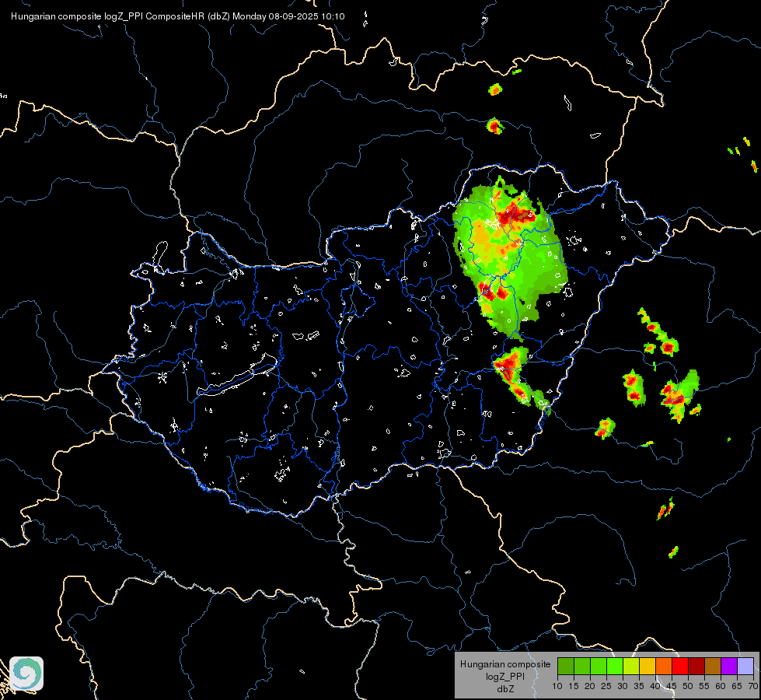The height and width of the screenshot is (700, 761).
Task: Click Lake Balaton's white outline on the map
Action: [236, 376]
